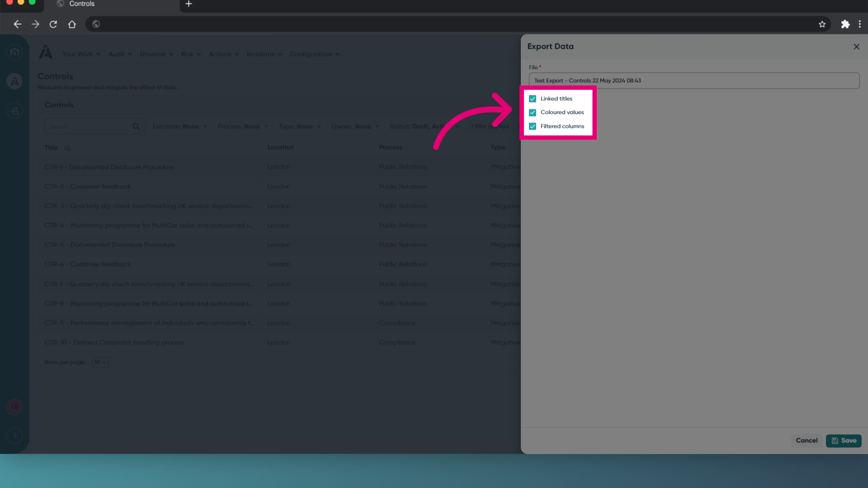Expand the Process filter dropdown
Screen dimensions: 868x488
click(x=243, y=127)
